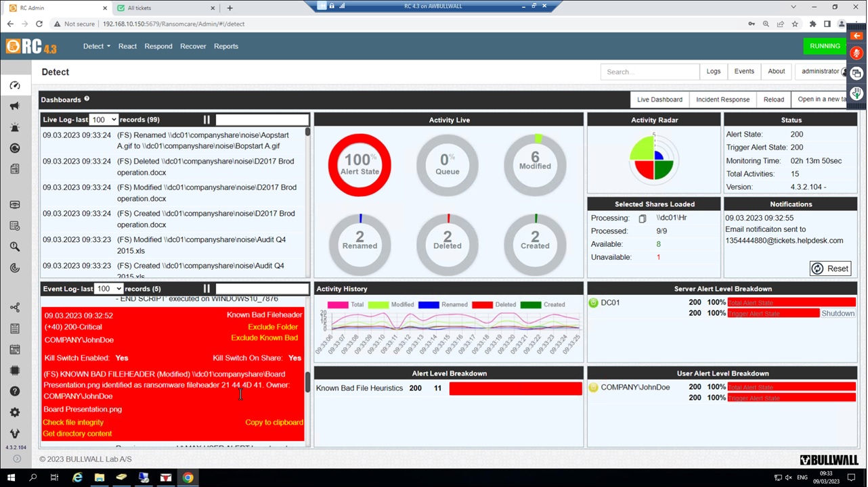Click the Exclude Known Bad link
This screenshot has height=487, width=868.
coord(264,338)
